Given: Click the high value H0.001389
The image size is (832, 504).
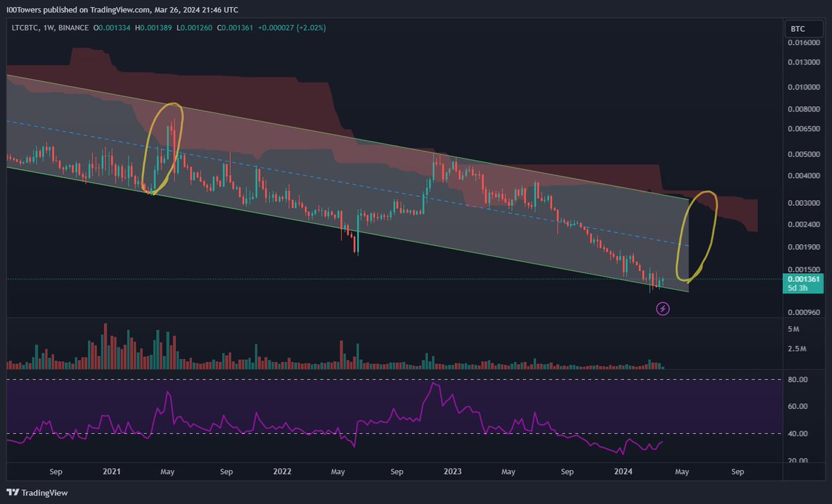Looking at the screenshot, I should (x=154, y=28).
